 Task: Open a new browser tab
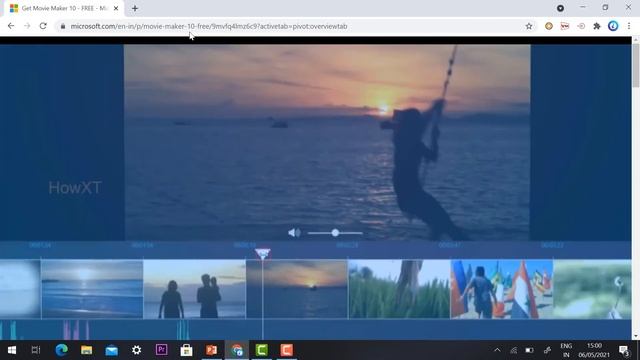(x=135, y=8)
